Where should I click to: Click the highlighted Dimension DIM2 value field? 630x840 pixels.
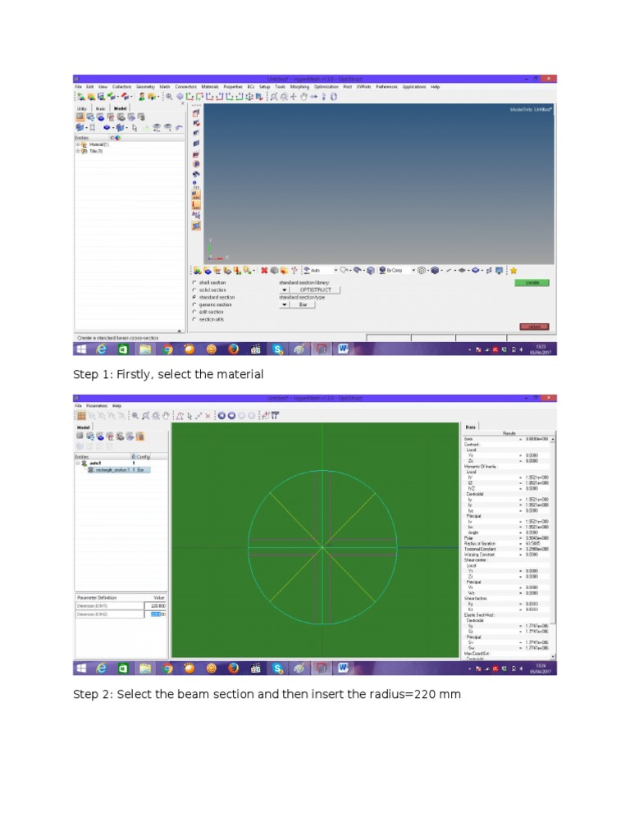(x=156, y=614)
